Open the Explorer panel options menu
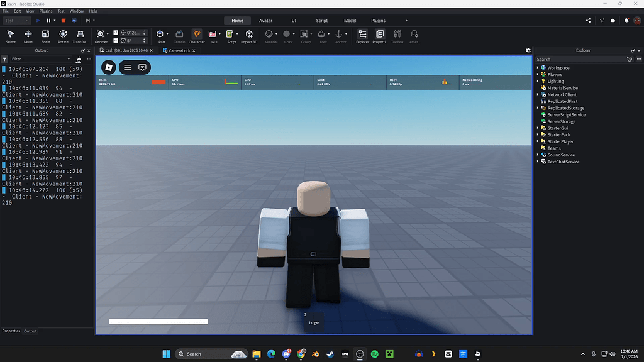 [639, 59]
